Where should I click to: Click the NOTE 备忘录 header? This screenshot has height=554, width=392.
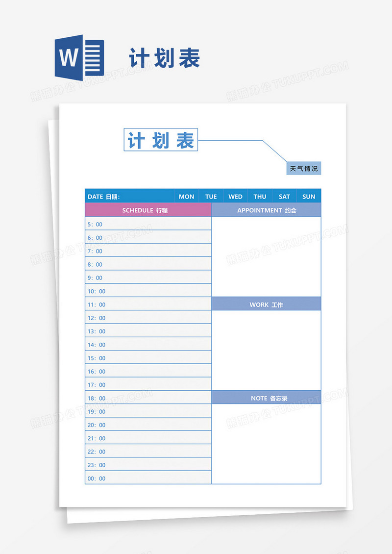pyautogui.click(x=266, y=398)
